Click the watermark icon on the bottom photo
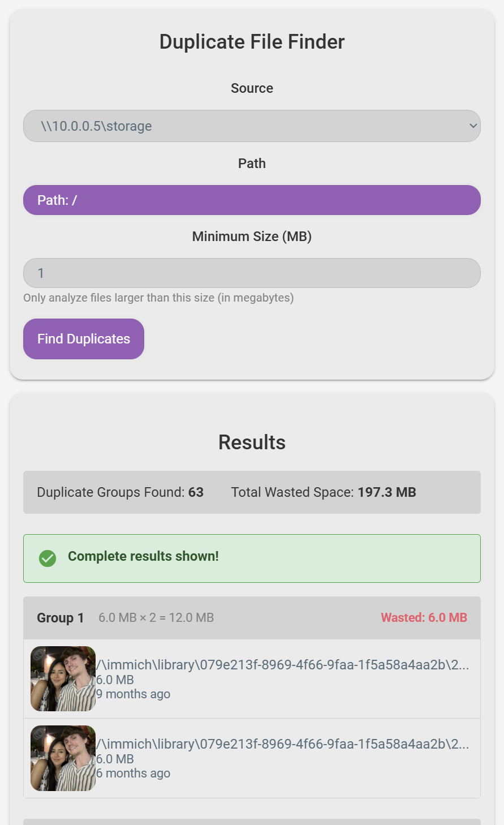 click(x=38, y=733)
